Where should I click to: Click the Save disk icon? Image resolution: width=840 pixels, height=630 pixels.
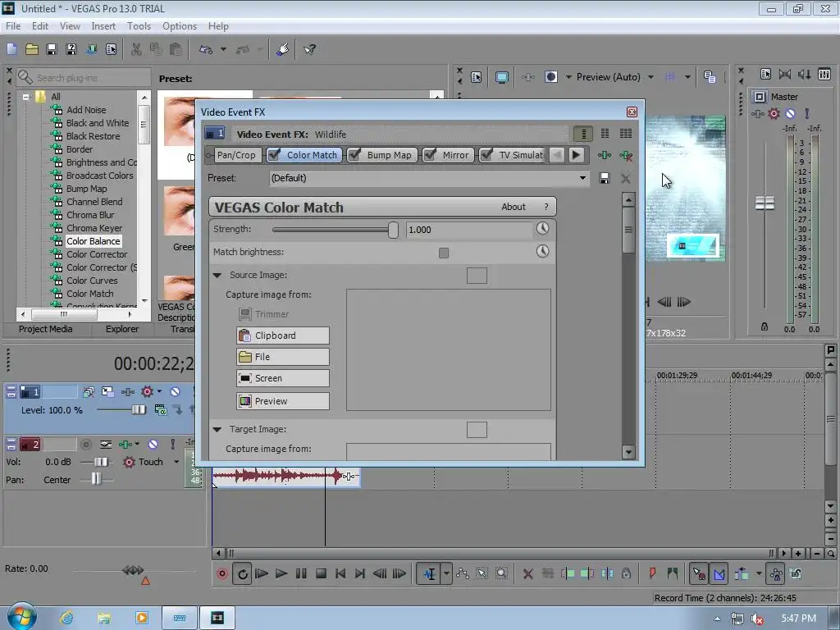(52, 49)
